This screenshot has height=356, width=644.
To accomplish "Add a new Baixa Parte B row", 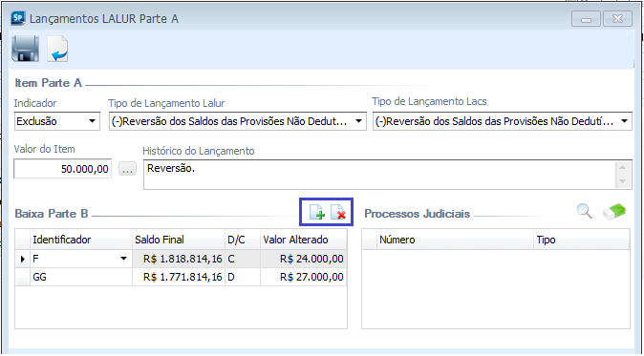I will 317,213.
